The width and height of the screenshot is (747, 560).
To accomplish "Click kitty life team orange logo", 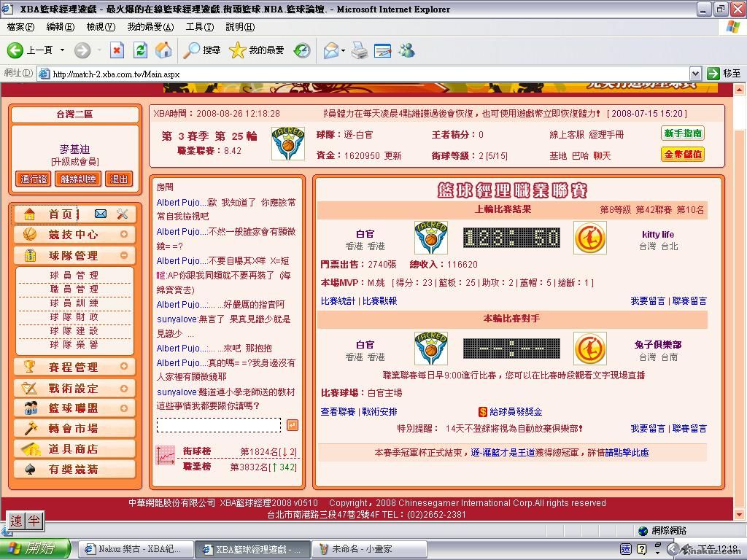I will coord(589,238).
